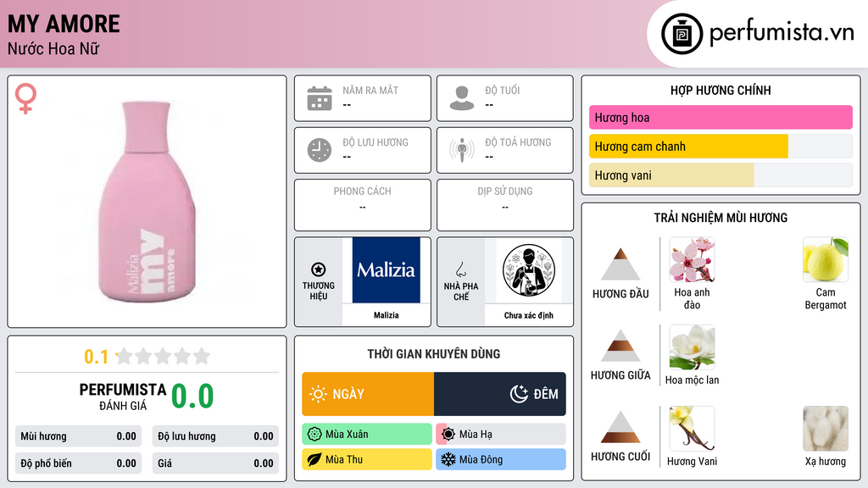Screen dimensions: 868x488
Task: Click the Độ lưu hương 0.00 score row
Action: (215, 436)
